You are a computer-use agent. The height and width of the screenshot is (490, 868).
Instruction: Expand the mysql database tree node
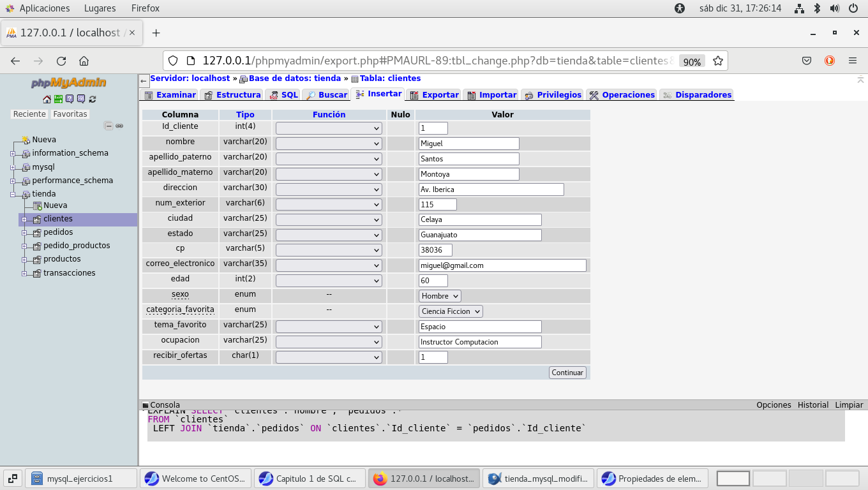[x=13, y=167]
